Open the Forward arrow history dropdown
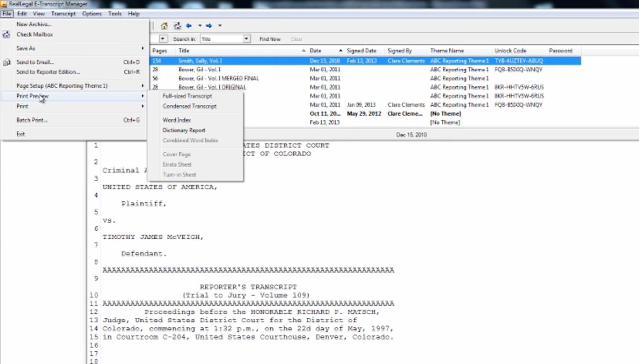The height and width of the screenshot is (364, 639). [x=220, y=26]
